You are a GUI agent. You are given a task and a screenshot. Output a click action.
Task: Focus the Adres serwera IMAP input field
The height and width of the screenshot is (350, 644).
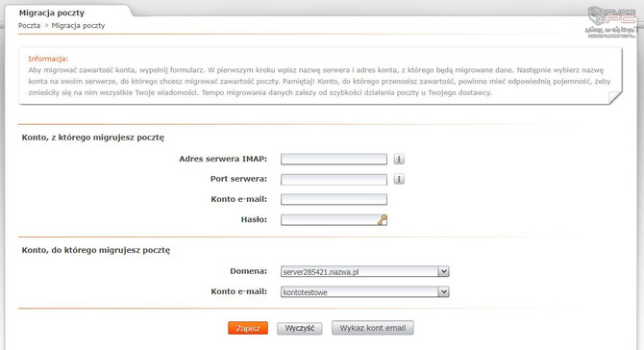click(x=334, y=159)
